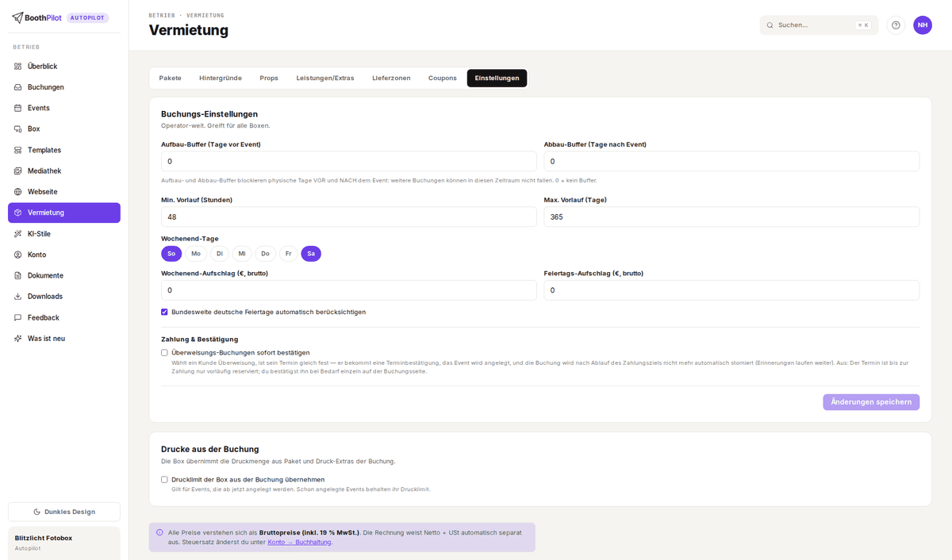
Task: Click the Templates layers icon
Action: [x=18, y=150]
